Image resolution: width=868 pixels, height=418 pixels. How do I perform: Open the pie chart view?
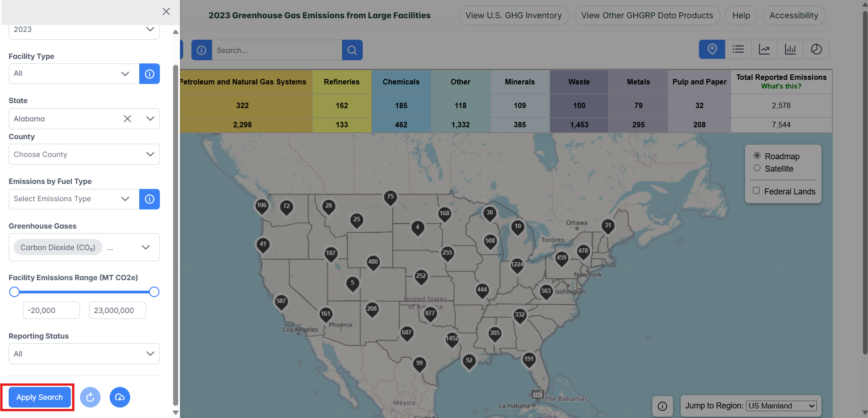816,49
